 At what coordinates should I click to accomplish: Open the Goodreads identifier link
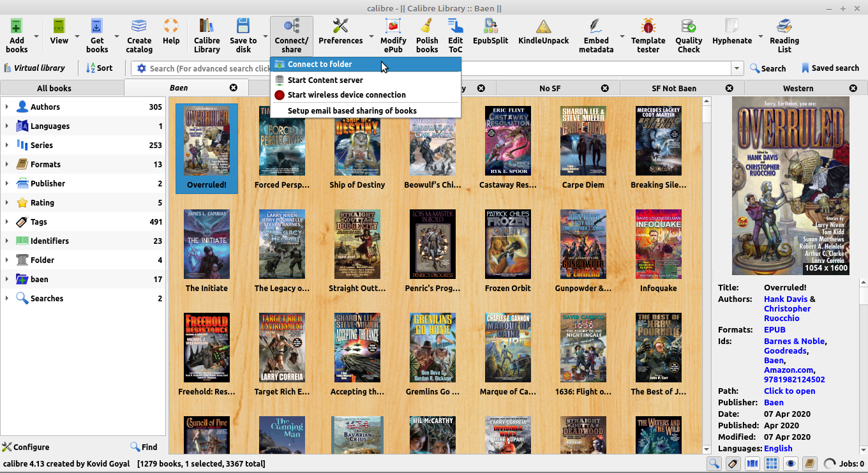786,350
